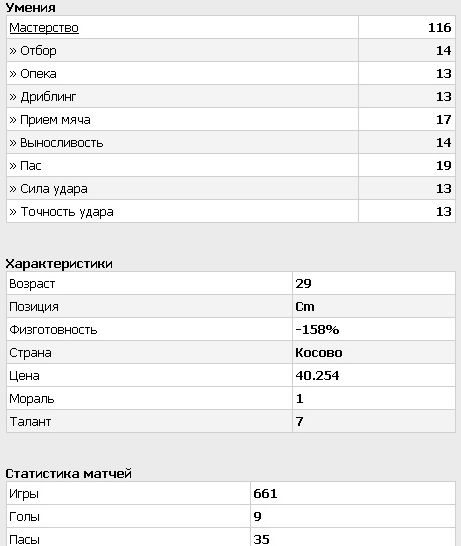Image resolution: width=461 pixels, height=546 pixels.
Task: Select the Выносливость skill row
Action: 231,142
